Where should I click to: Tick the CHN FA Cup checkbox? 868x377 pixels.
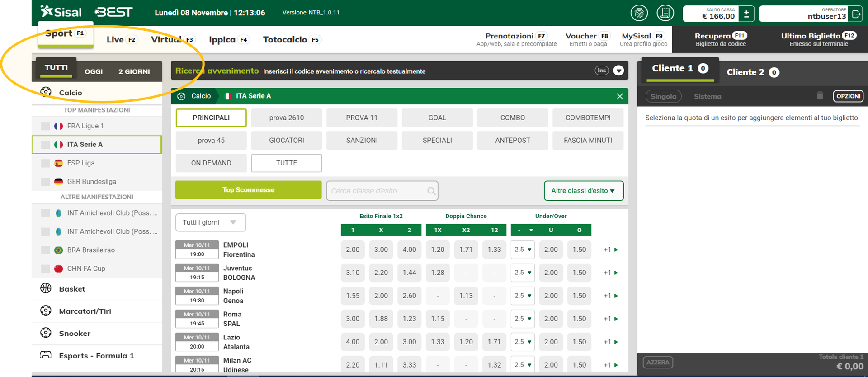pos(45,269)
